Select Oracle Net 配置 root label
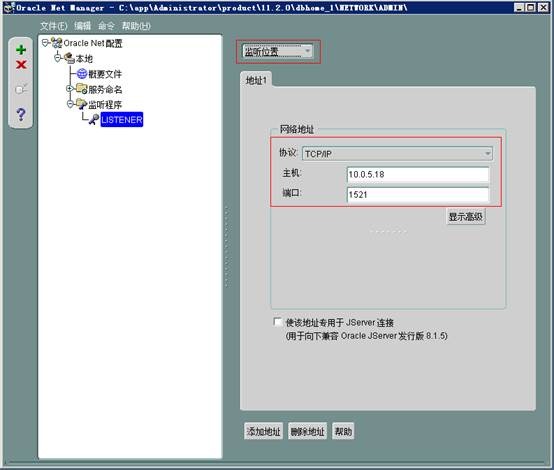This screenshot has width=554, height=470. [93, 43]
